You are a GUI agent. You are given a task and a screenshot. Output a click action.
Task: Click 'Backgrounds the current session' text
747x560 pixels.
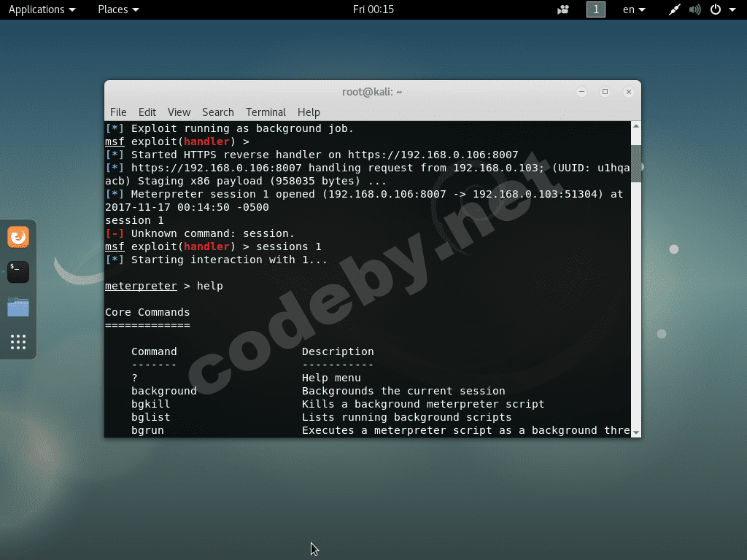(x=403, y=391)
